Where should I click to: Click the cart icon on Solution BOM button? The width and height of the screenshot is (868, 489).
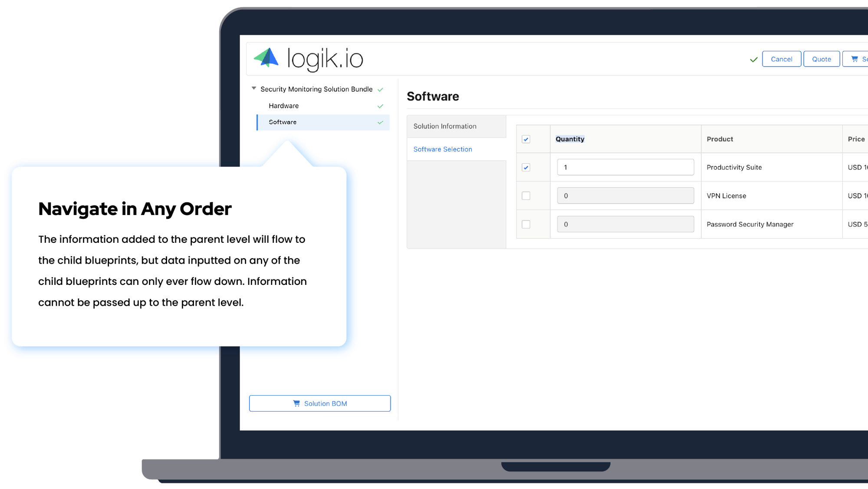click(296, 403)
